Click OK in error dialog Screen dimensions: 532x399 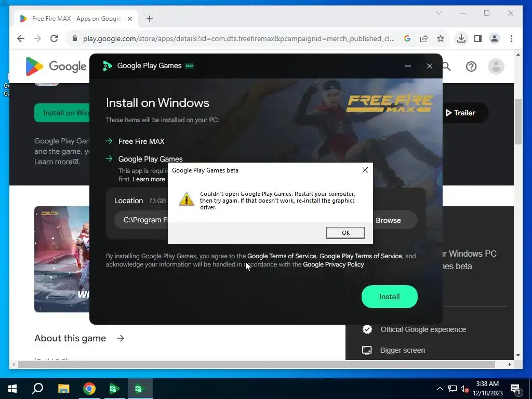[345, 233]
